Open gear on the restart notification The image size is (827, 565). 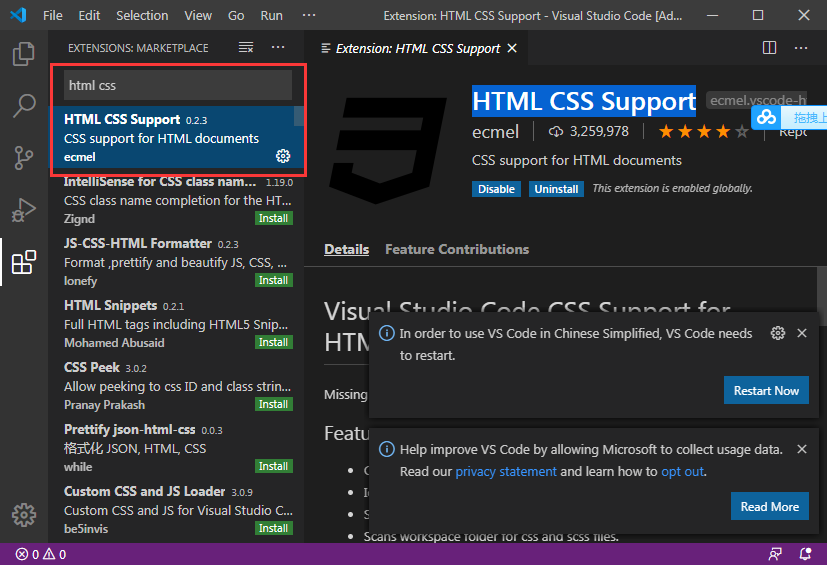click(x=778, y=333)
